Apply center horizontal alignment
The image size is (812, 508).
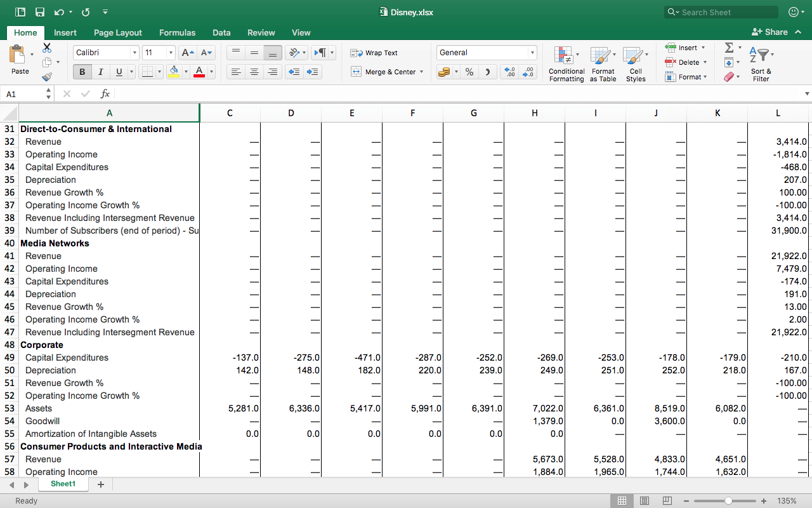[254, 72]
